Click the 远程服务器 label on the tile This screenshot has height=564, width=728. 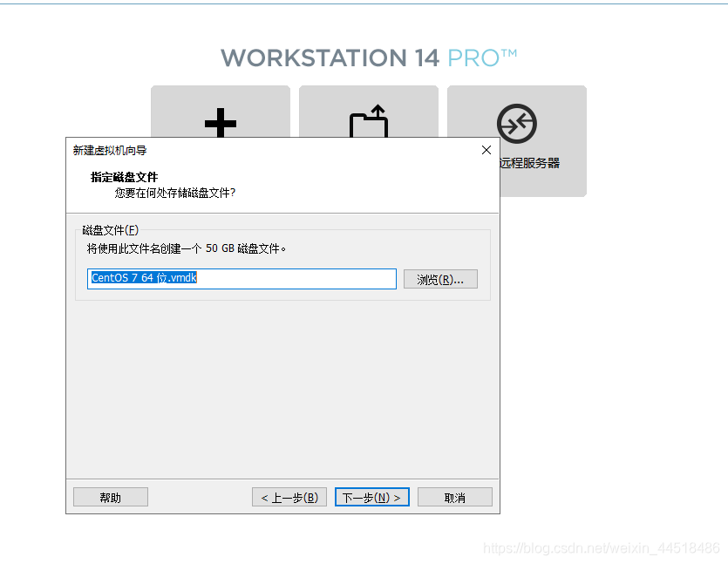tap(530, 163)
